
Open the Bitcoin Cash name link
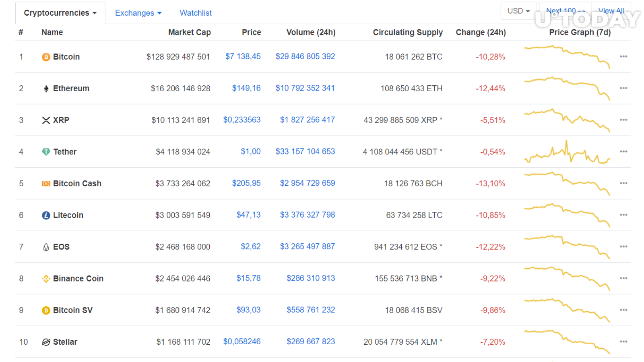coord(77,183)
